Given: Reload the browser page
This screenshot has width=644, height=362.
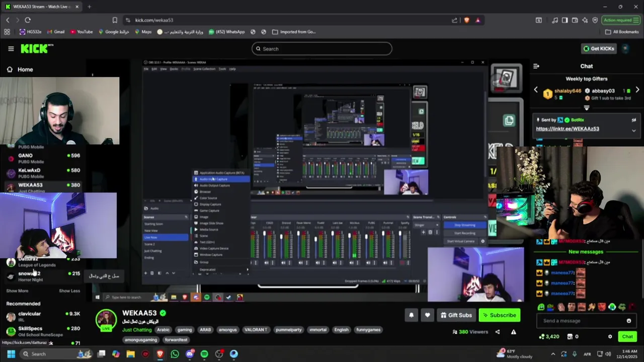Looking at the screenshot, I should (x=28, y=20).
